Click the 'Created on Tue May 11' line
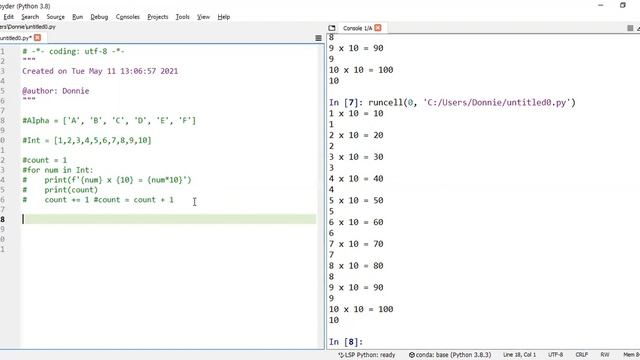The image size is (640, 360). 100,71
